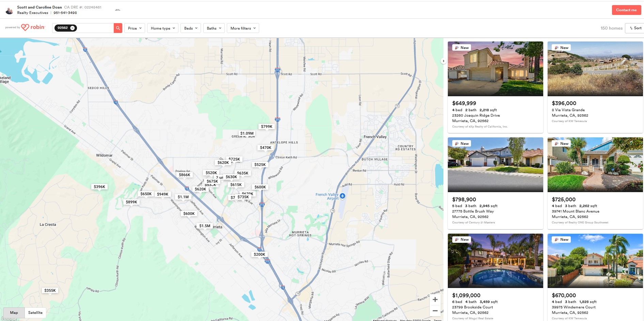The width and height of the screenshot is (644, 321).
Task: Switch to the standard Map view
Action: 14,312
